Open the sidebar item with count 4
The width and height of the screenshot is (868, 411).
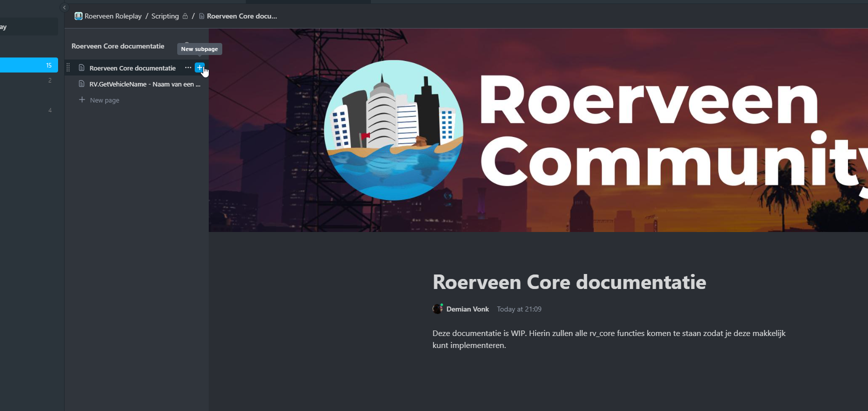coord(29,110)
